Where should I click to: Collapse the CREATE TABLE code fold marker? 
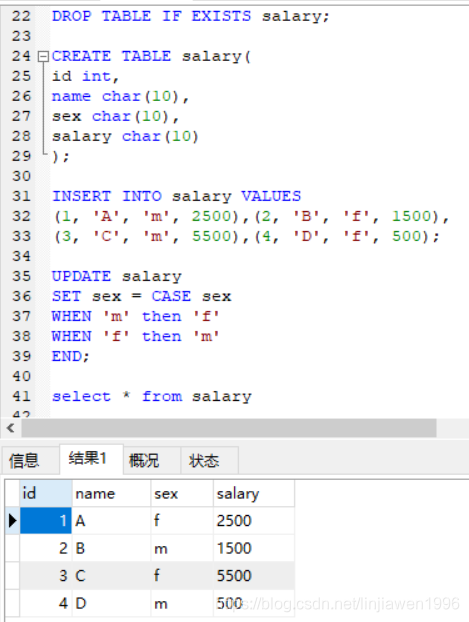click(x=43, y=56)
